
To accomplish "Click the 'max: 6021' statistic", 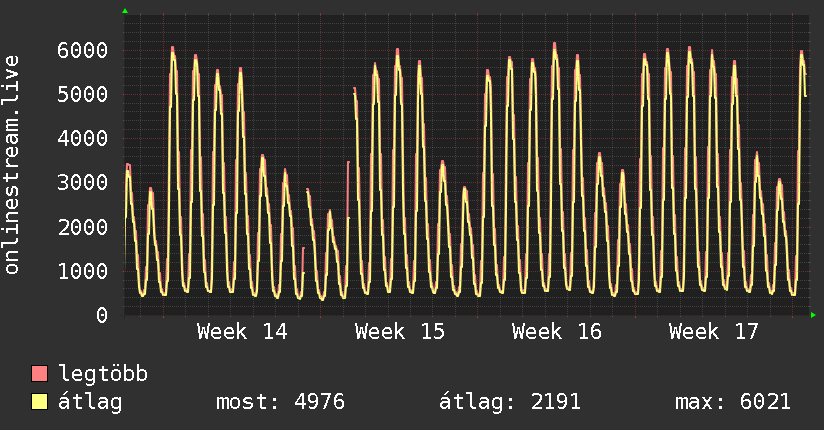I will [733, 402].
